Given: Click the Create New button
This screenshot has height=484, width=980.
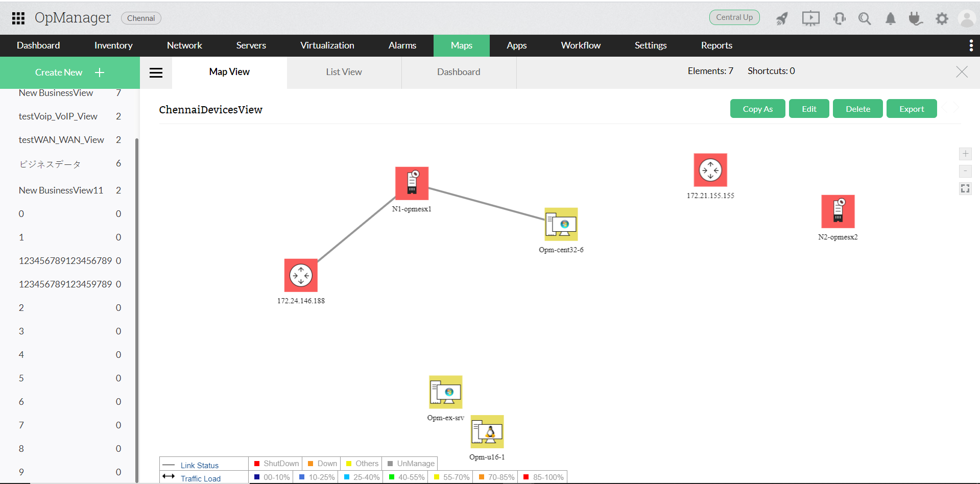Looking at the screenshot, I should (70, 72).
